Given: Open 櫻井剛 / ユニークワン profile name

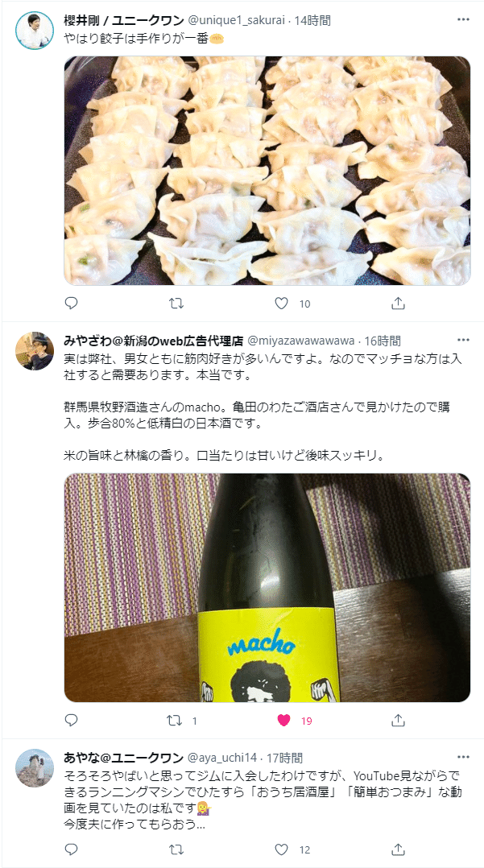Looking at the screenshot, I should click(x=124, y=21).
